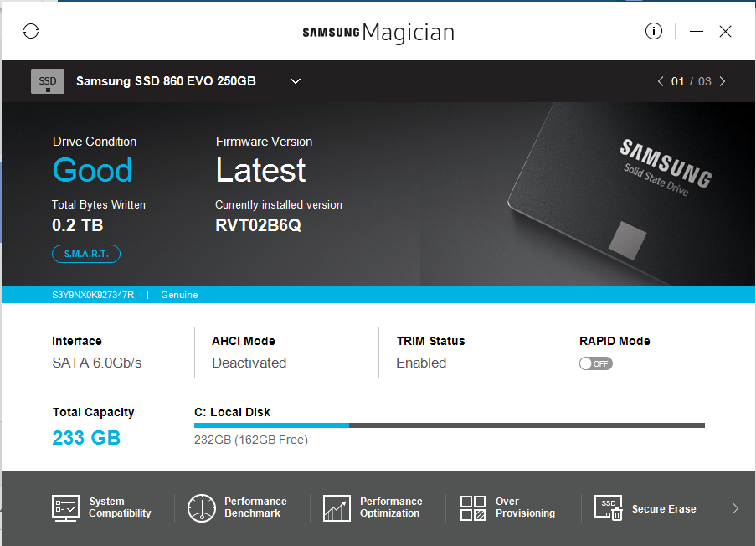Viewport: 756px width, 546px height.
Task: Click the C: Local Disk label
Action: coord(232,412)
